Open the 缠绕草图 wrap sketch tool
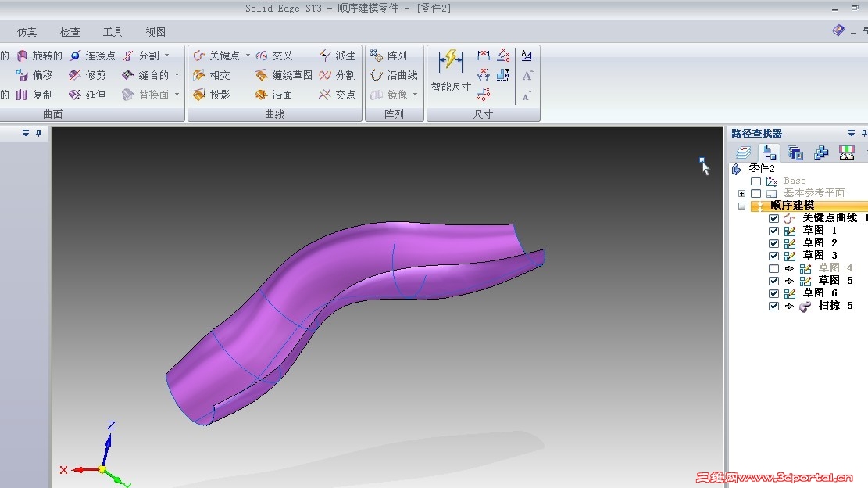The height and width of the screenshot is (488, 868). tap(284, 75)
